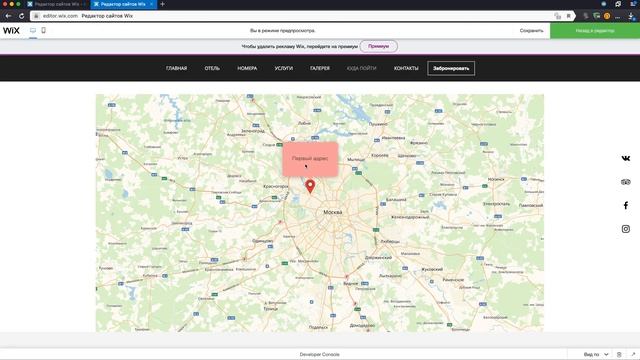Open the ГЛАВНАЯ menu page
The image size is (640, 360).
(x=176, y=69)
